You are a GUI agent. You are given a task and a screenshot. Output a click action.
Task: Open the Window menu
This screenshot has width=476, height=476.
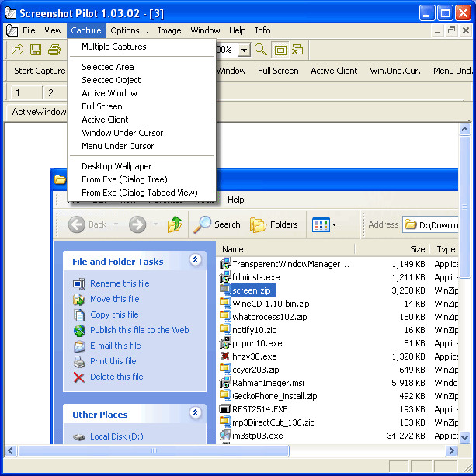205,30
